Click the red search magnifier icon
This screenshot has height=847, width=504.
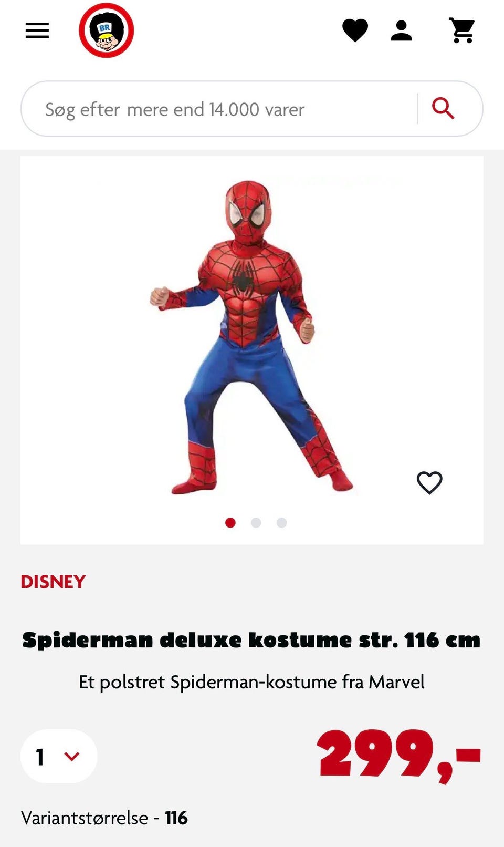point(443,109)
